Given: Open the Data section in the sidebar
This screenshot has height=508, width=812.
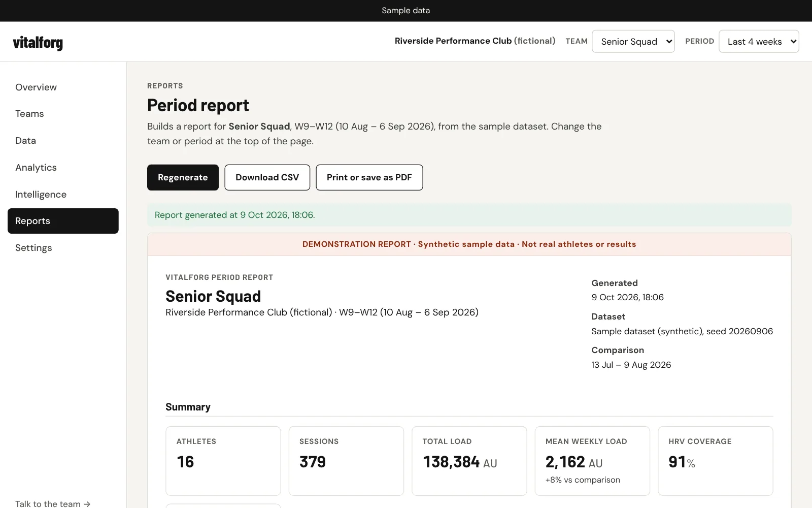Looking at the screenshot, I should pyautogui.click(x=63, y=141).
